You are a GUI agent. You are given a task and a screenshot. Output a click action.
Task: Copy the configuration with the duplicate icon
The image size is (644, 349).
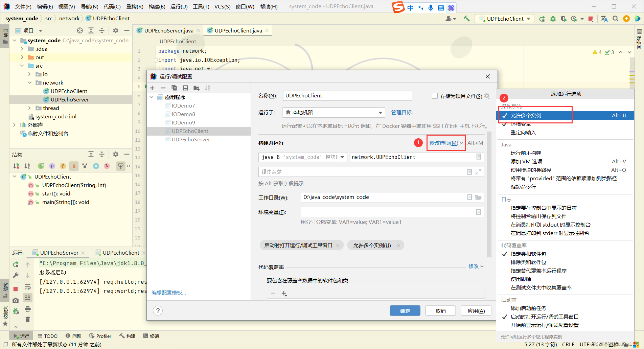coord(174,88)
